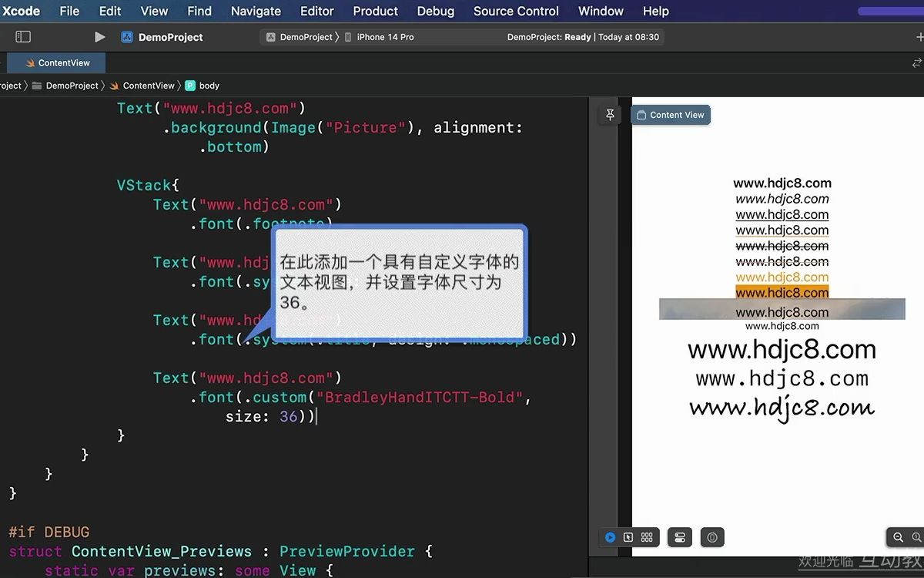Select the ContentView editor tab
The width and height of the screenshot is (924, 578).
pos(62,63)
